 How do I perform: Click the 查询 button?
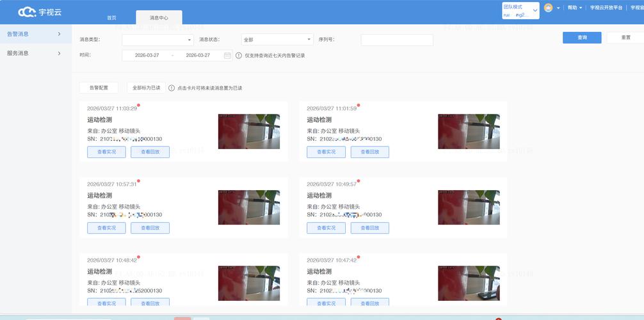click(x=582, y=37)
